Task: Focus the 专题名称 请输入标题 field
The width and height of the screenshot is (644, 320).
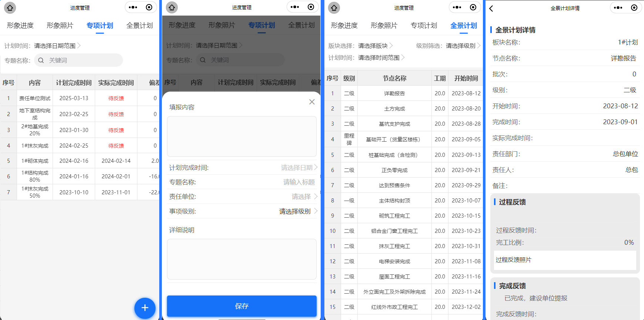Action: point(298,182)
